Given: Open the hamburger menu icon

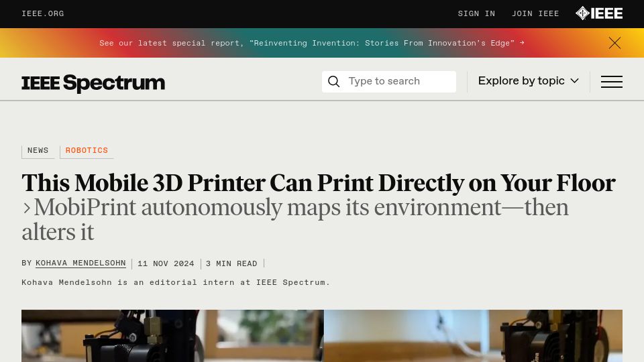Looking at the screenshot, I should pos(612,82).
